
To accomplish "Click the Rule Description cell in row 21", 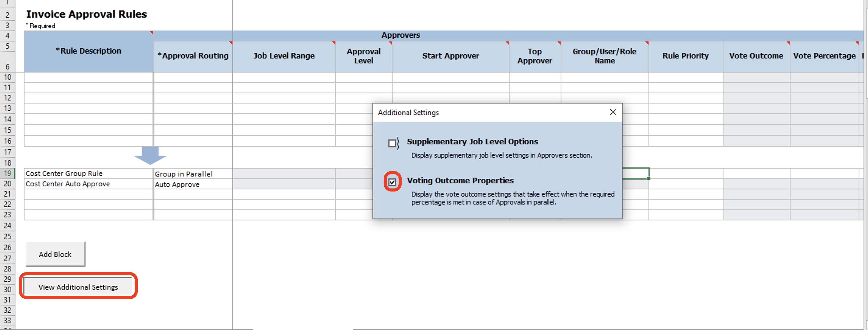I will click(88, 194).
